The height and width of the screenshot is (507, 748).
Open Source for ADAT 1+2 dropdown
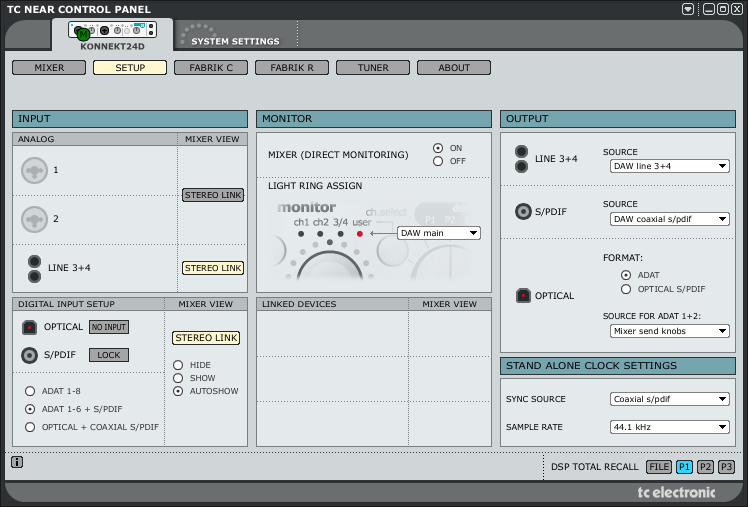click(669, 331)
